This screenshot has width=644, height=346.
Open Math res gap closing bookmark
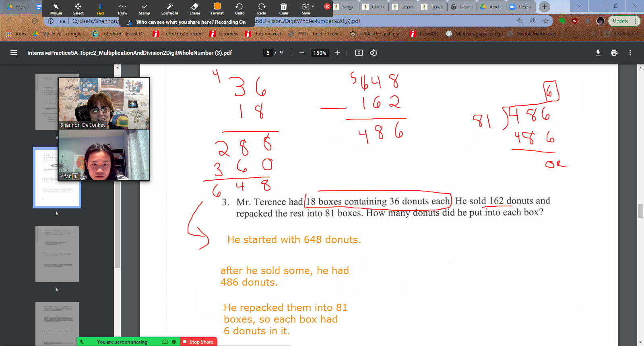473,34
